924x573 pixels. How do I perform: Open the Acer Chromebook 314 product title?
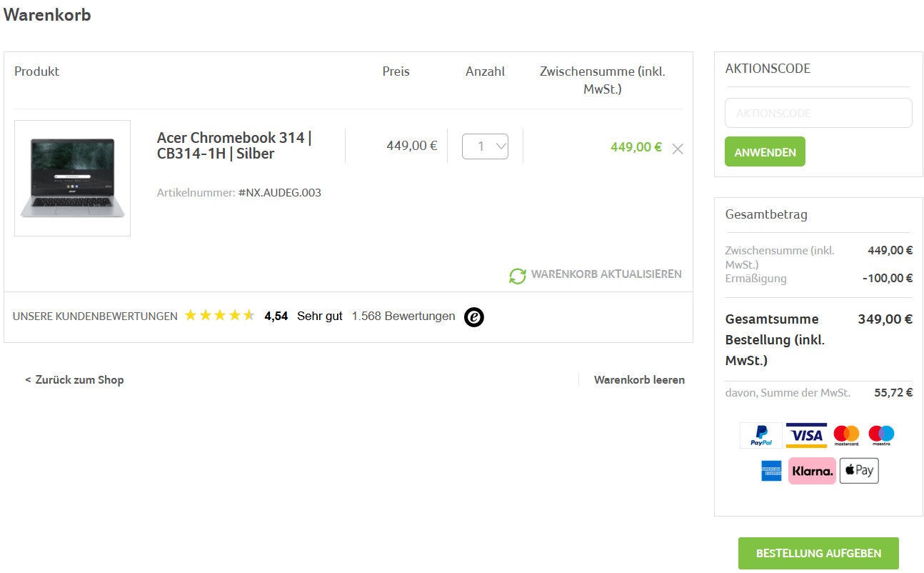coord(234,146)
